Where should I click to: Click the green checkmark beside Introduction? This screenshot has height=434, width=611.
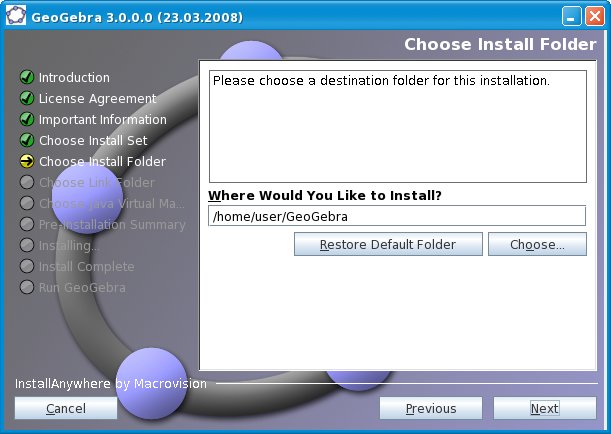click(27, 78)
